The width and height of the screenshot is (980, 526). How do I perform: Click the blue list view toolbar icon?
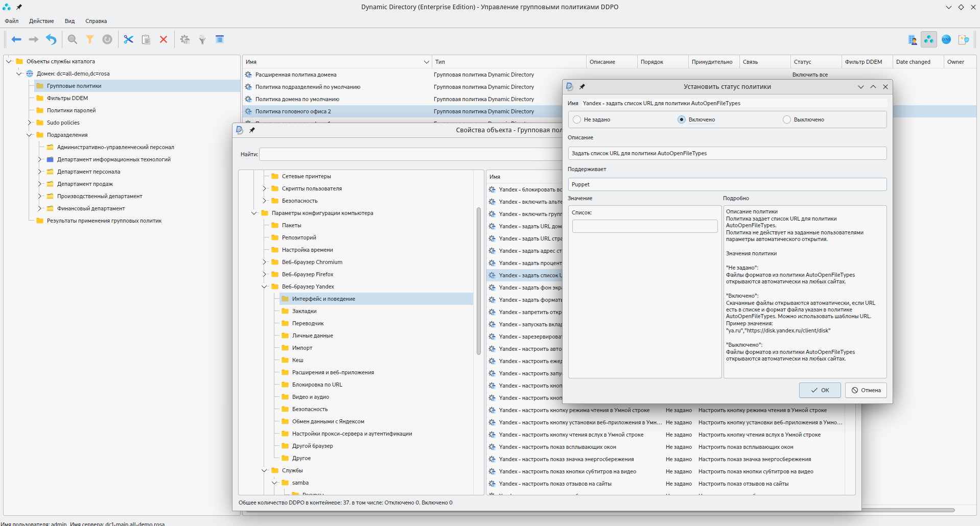(x=220, y=39)
